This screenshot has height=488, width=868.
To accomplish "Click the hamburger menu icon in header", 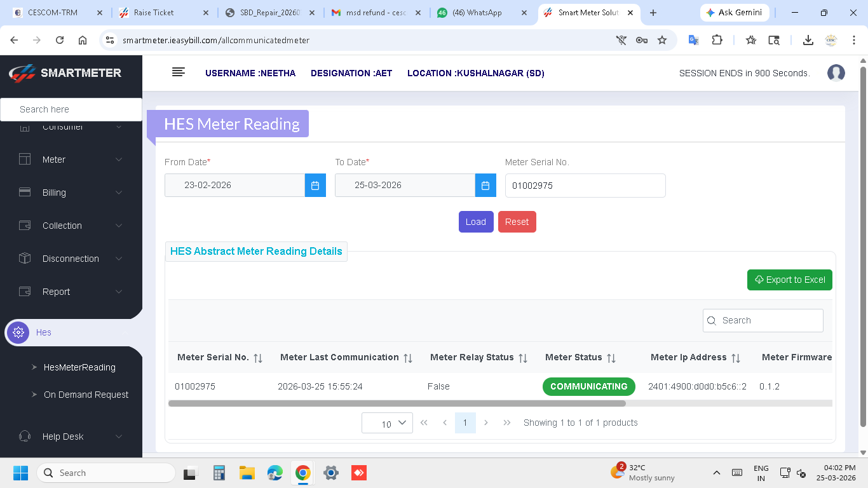I will click(179, 72).
